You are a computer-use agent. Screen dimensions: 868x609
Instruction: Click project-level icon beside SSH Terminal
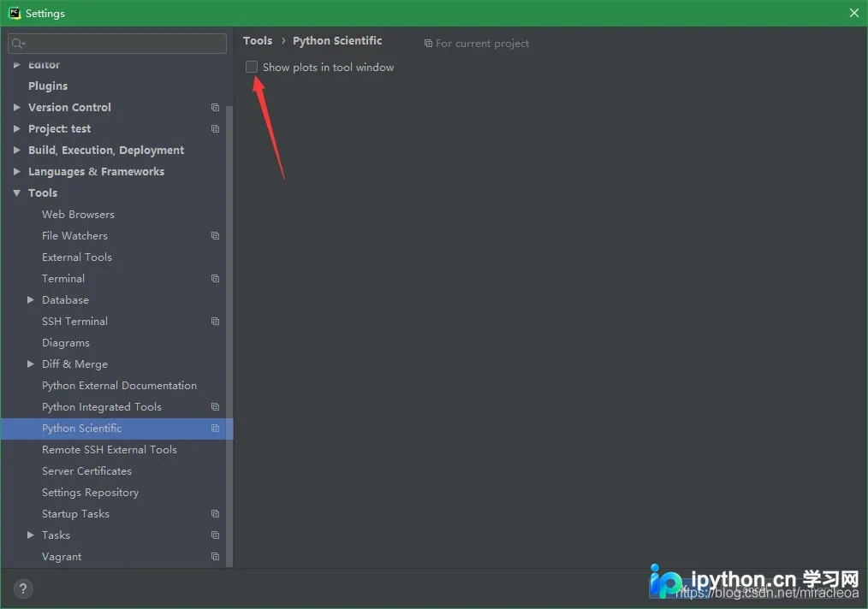[x=216, y=322]
